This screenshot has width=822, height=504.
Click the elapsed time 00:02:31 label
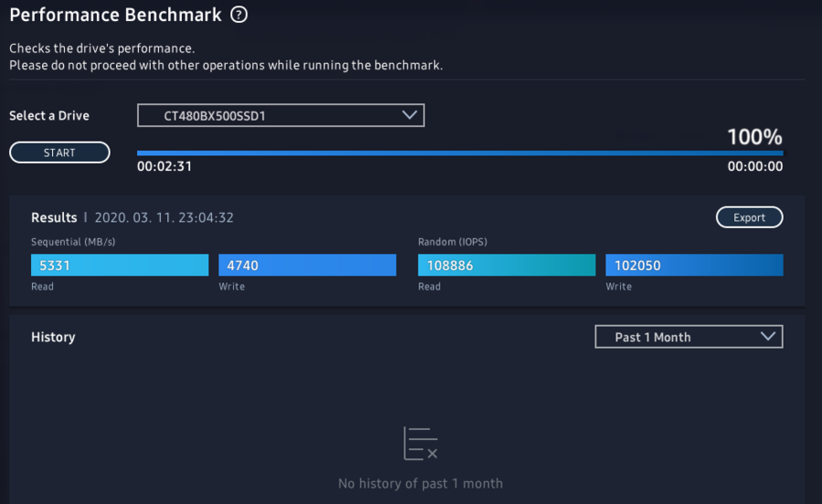[164, 166]
